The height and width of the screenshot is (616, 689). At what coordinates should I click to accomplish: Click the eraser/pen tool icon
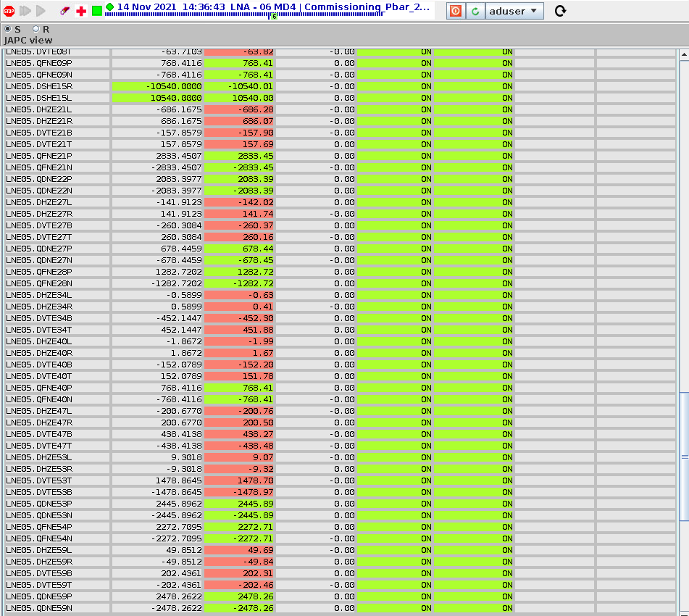coord(64,11)
